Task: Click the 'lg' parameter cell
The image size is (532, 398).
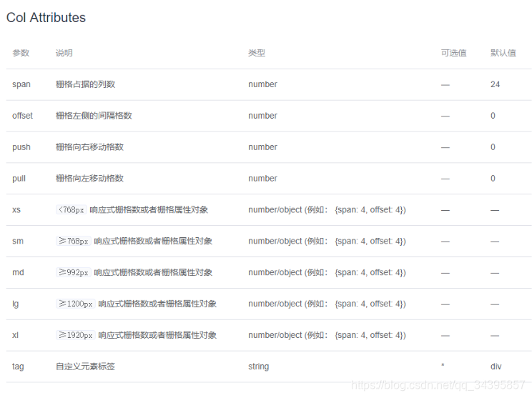Action: click(x=16, y=304)
